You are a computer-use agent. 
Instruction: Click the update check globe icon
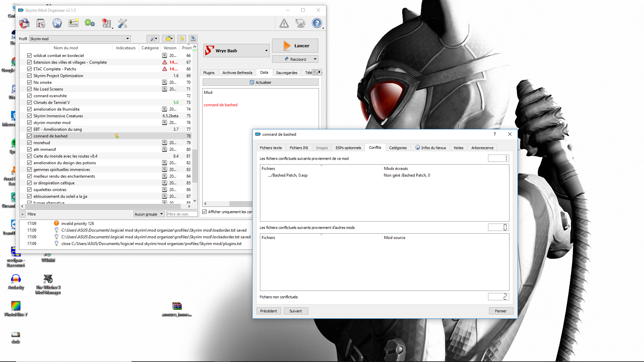(300, 23)
